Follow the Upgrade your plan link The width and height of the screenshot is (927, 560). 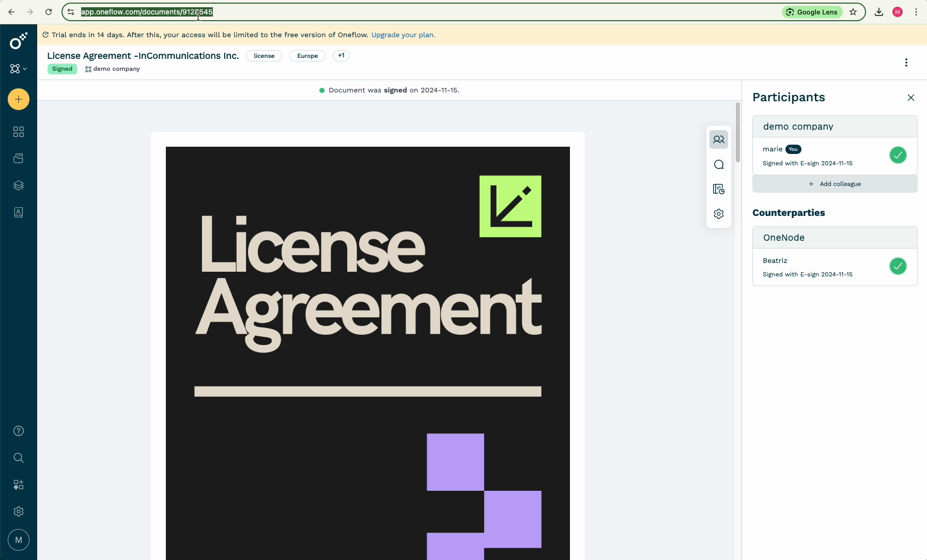403,35
